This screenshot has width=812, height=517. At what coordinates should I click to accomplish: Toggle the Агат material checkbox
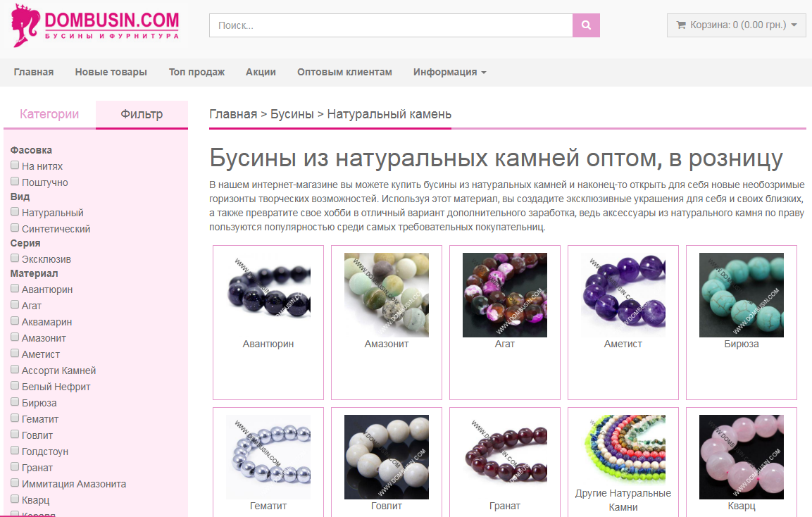[15, 304]
